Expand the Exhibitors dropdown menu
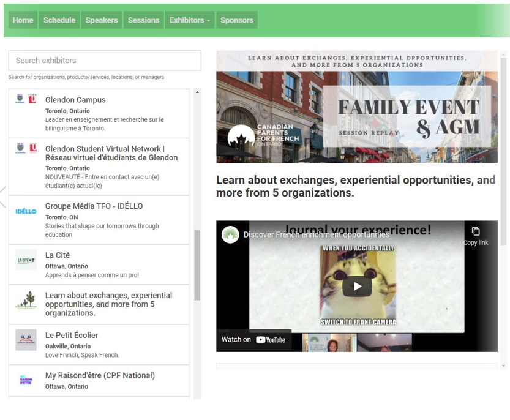Screen dimensions: 510x420 coord(189,20)
